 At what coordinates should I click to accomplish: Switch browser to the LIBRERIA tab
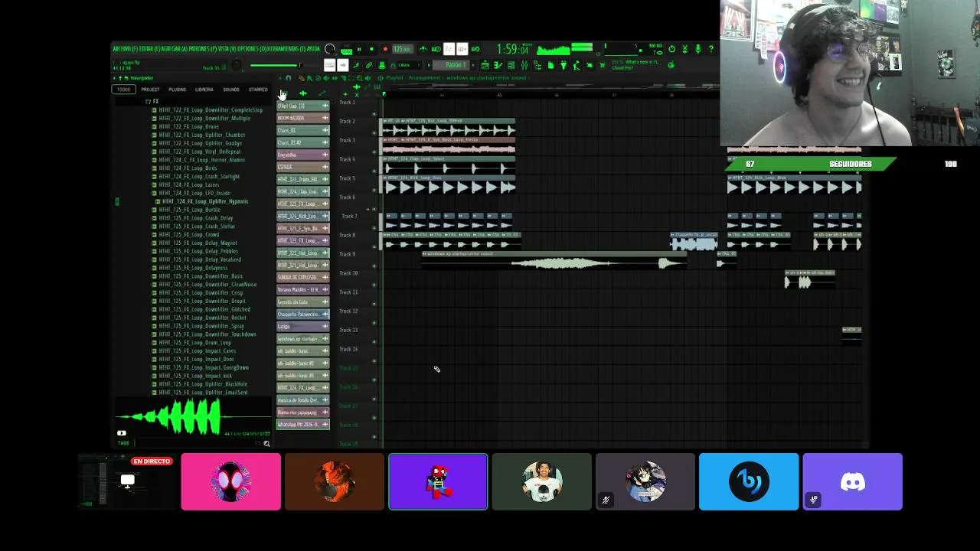pyautogui.click(x=204, y=90)
